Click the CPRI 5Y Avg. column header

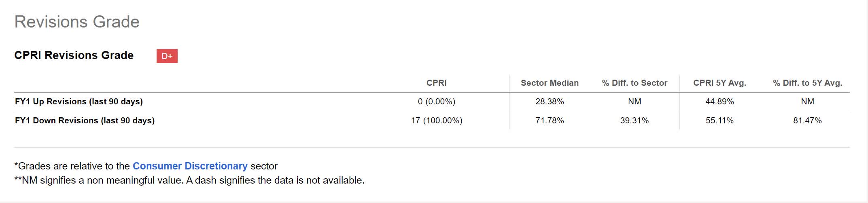point(719,83)
